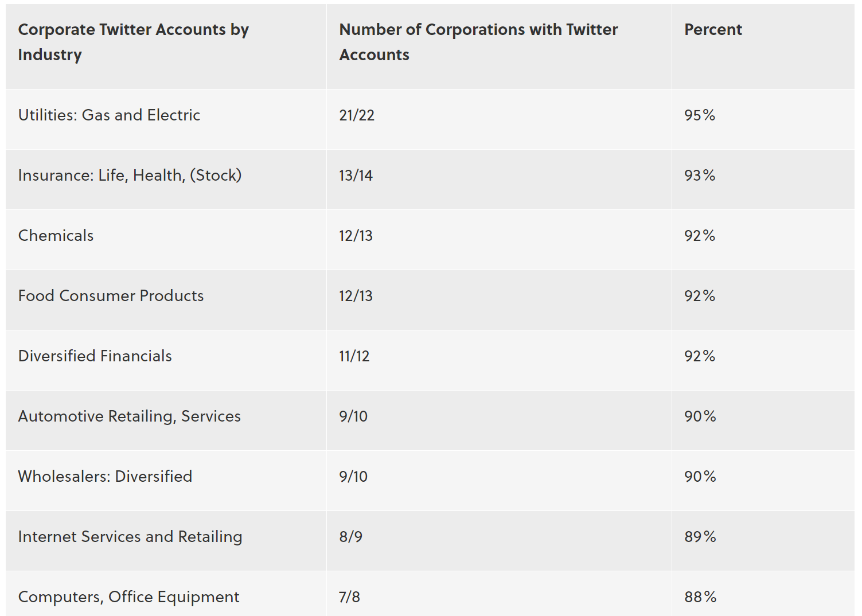Select the 'Percent' column header
The height and width of the screenshot is (616, 862).
click(713, 30)
